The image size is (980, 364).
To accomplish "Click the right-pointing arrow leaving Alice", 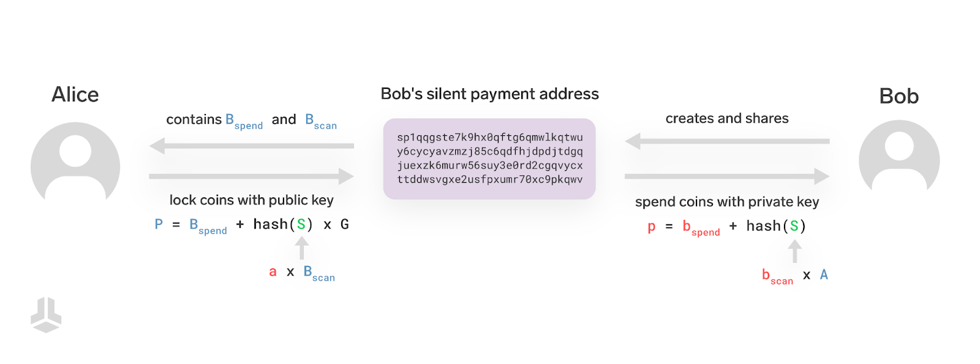I will pyautogui.click(x=251, y=176).
